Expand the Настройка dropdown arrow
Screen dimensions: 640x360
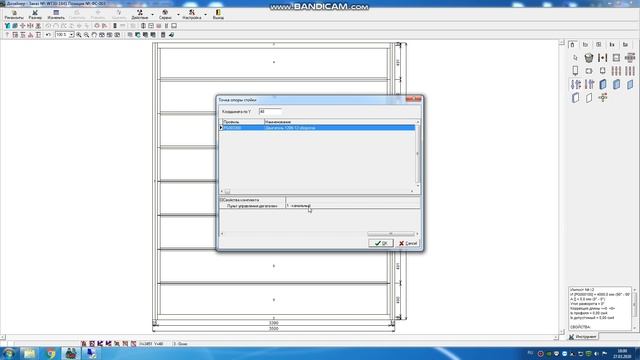[x=205, y=15]
